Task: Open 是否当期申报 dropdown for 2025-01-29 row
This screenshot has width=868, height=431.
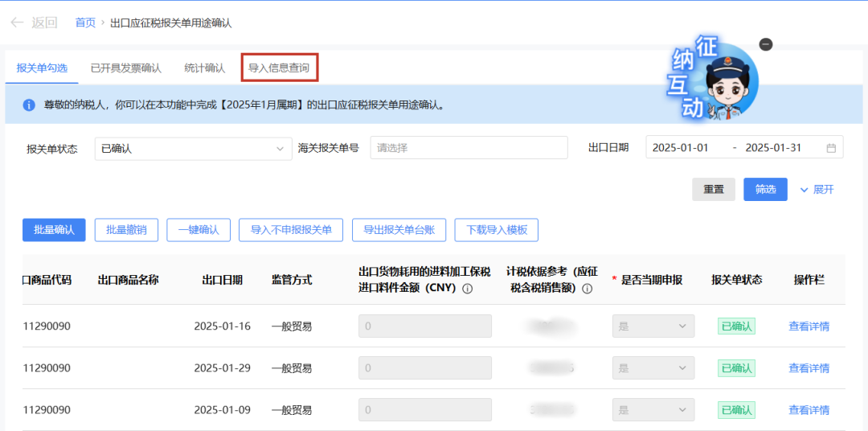Action: coord(653,368)
